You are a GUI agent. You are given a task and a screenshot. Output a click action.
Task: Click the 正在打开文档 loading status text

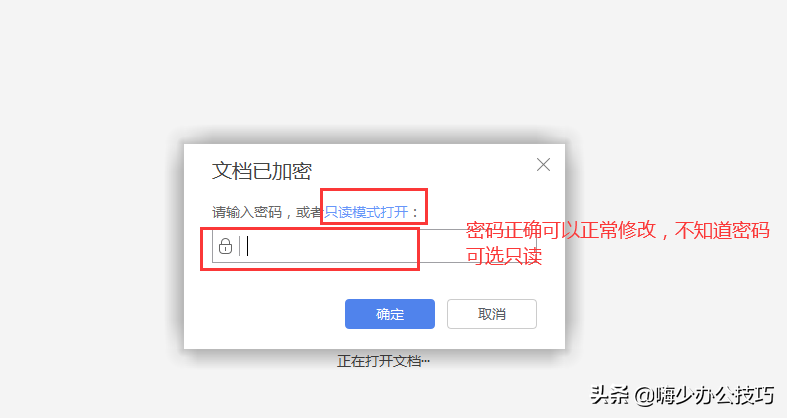(x=383, y=361)
